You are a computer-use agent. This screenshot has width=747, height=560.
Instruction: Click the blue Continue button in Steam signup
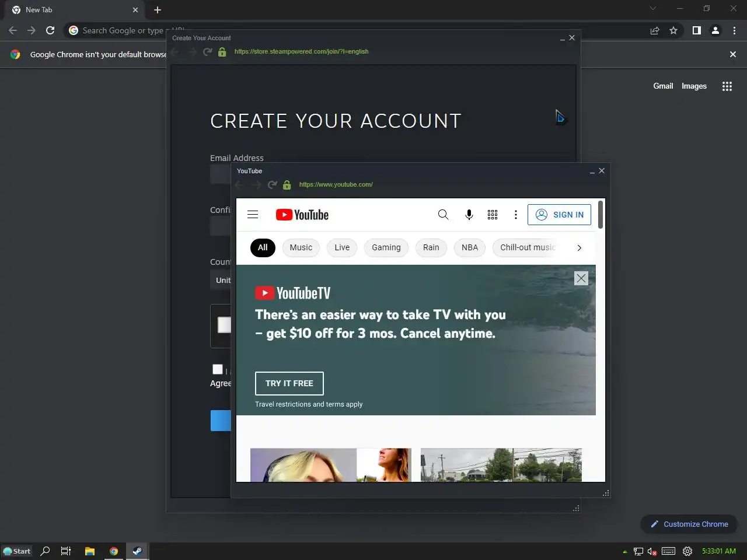click(x=221, y=421)
